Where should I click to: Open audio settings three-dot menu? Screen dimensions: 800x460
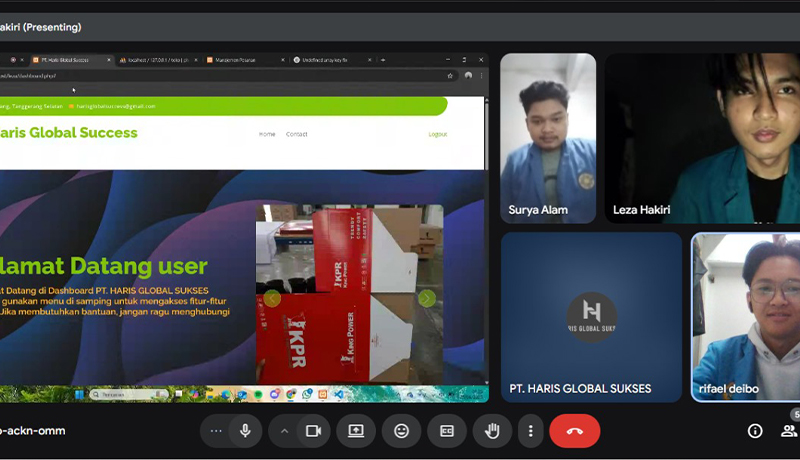(x=214, y=431)
